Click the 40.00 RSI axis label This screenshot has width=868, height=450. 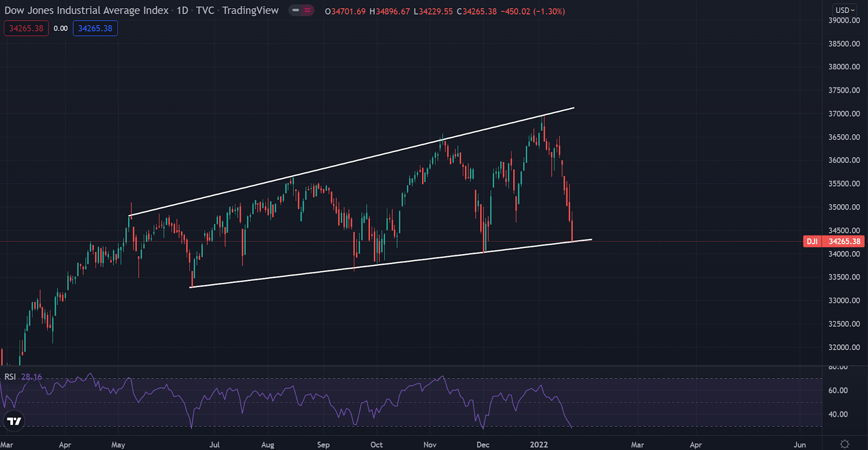(x=838, y=414)
